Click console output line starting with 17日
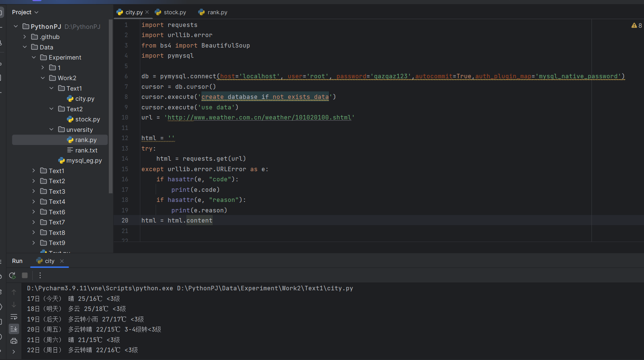644x360 pixels. coord(74,299)
